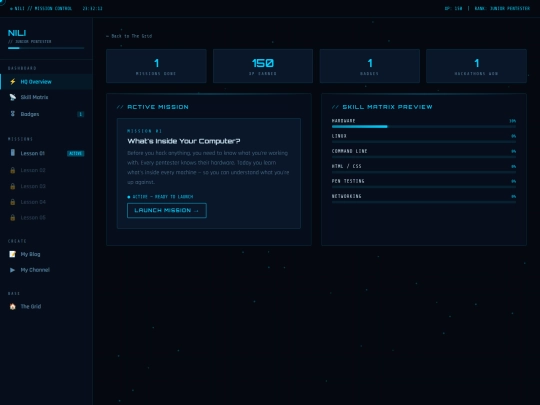Open the Skill Matrix section
The height and width of the screenshot is (405, 540).
pos(46,97)
